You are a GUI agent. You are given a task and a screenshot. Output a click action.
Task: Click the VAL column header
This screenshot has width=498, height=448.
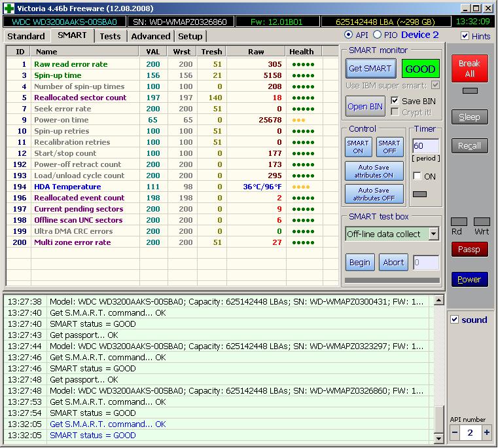pos(153,52)
